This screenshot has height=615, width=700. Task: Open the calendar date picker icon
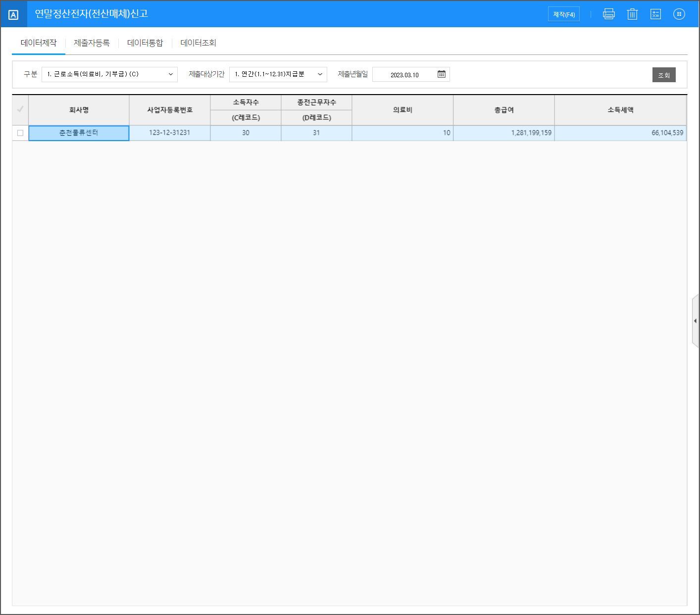(442, 74)
